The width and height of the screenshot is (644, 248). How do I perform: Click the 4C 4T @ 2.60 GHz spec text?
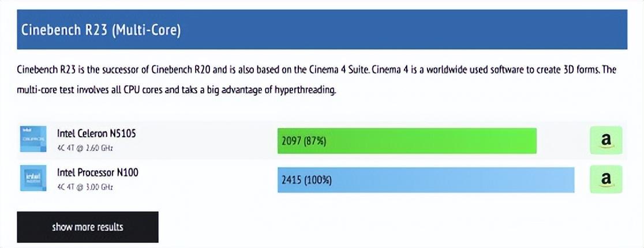pyautogui.click(x=85, y=148)
